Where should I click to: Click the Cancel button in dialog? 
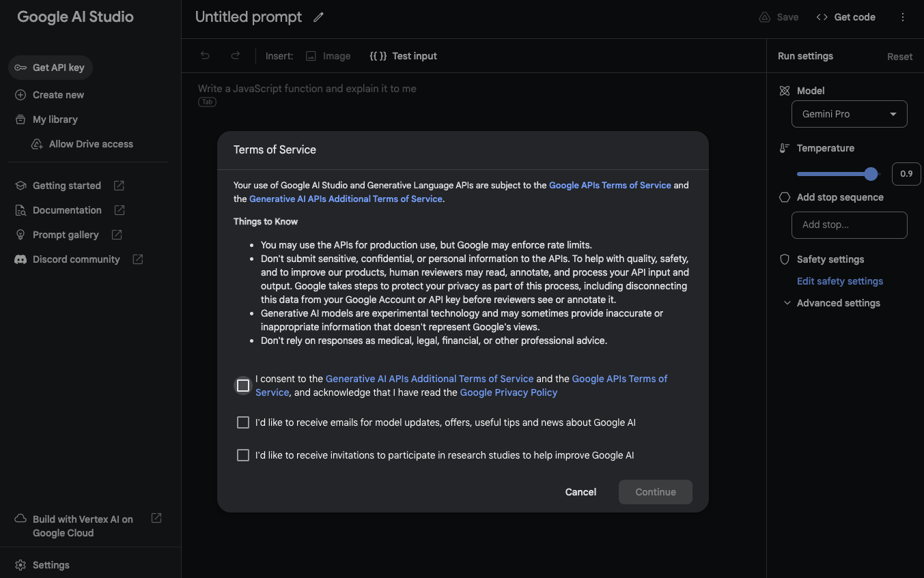(580, 492)
